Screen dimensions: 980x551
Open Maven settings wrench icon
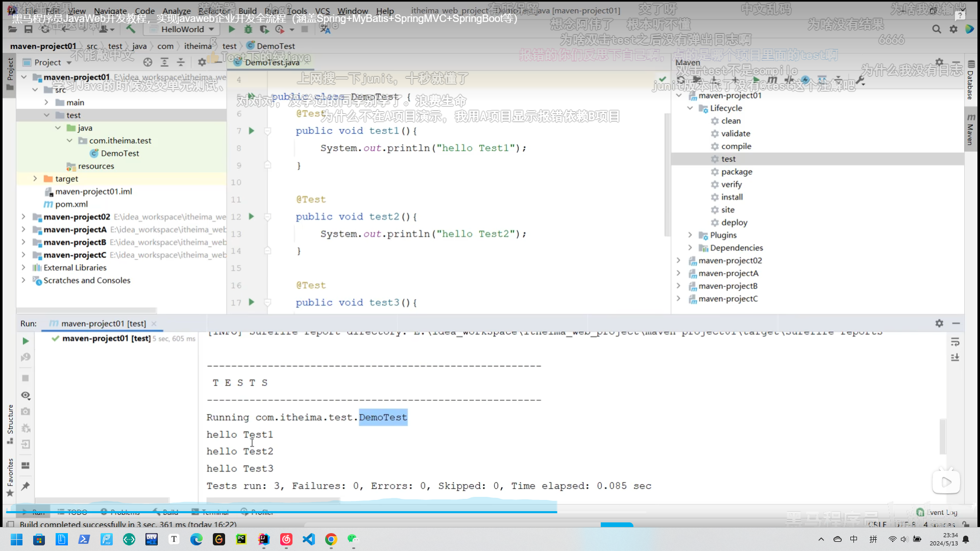(x=860, y=80)
